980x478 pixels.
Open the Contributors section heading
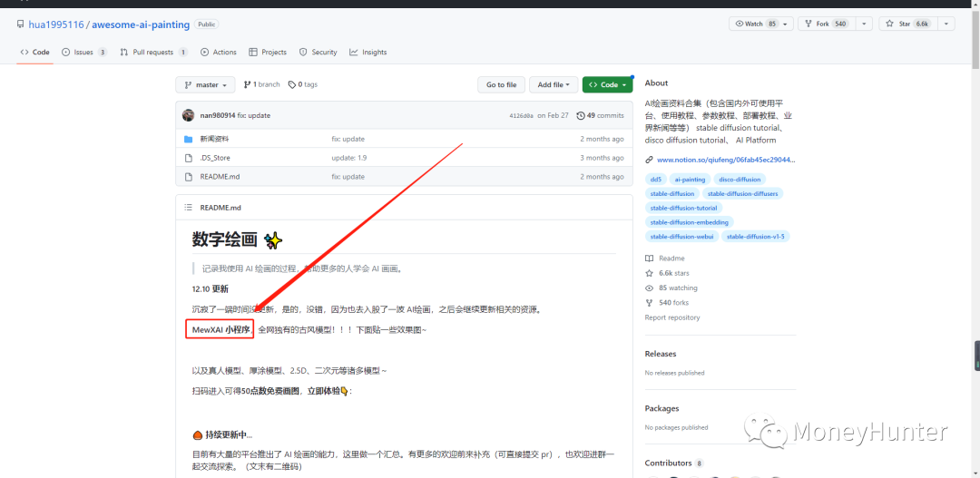(668, 463)
